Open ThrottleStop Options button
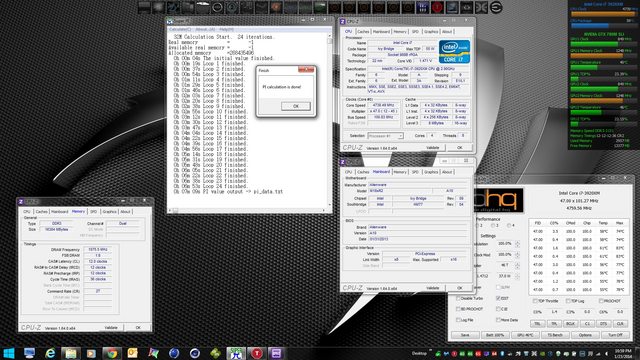Image resolution: width=640 pixels, height=360 pixels. click(585, 335)
